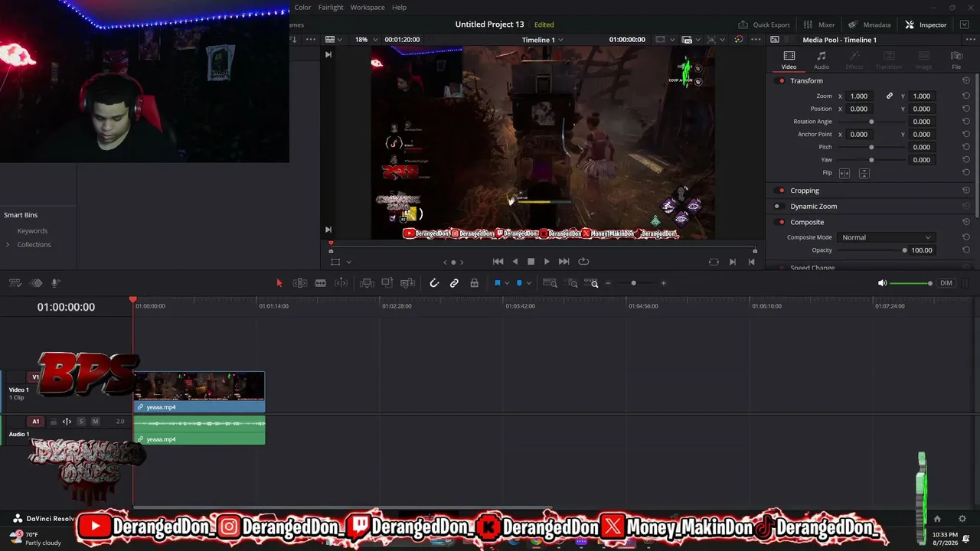This screenshot has height=551, width=980.
Task: Open the Help menu
Action: [x=399, y=8]
